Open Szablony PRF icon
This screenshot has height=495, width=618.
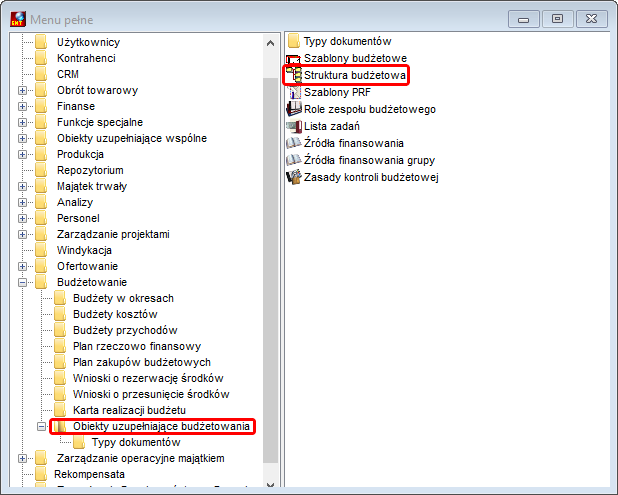pos(294,92)
